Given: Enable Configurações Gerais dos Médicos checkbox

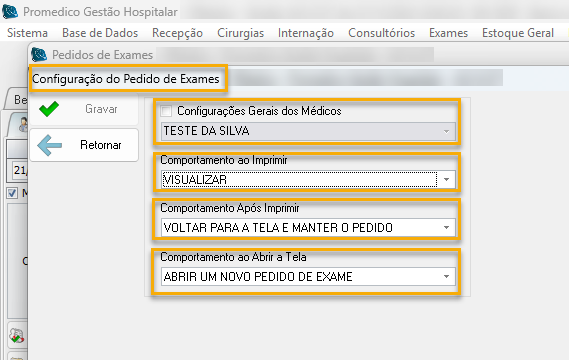Looking at the screenshot, I should click(166, 111).
